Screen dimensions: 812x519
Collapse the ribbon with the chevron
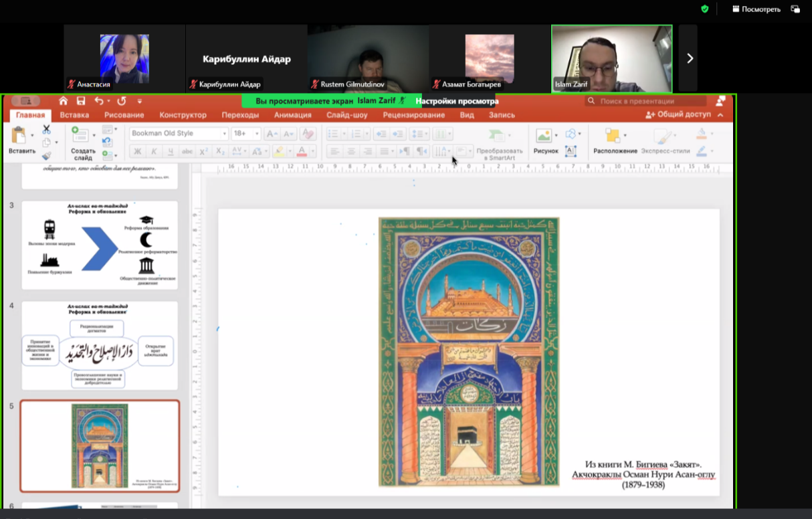click(x=720, y=115)
